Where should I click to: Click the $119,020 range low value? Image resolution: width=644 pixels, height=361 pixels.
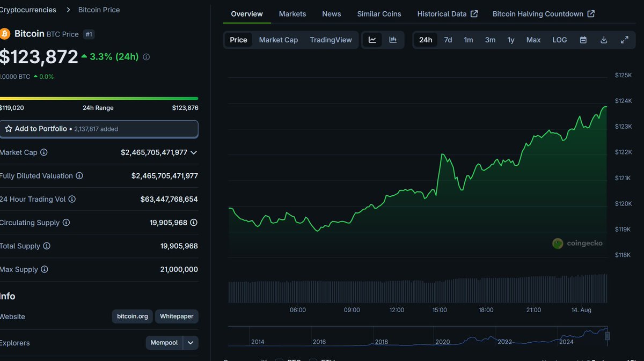click(x=12, y=108)
